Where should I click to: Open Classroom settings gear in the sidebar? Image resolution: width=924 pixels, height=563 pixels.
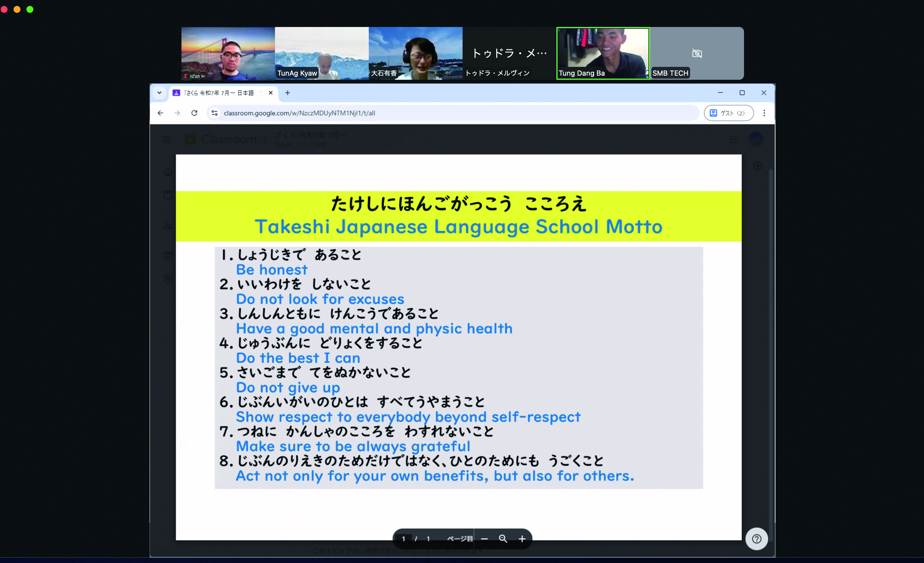[168, 278]
